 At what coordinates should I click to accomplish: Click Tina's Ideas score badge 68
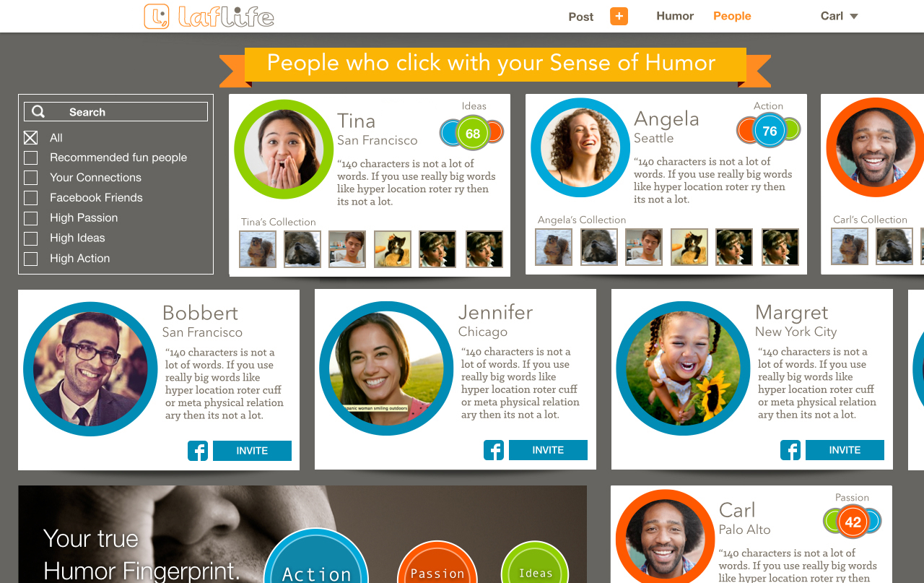point(473,133)
